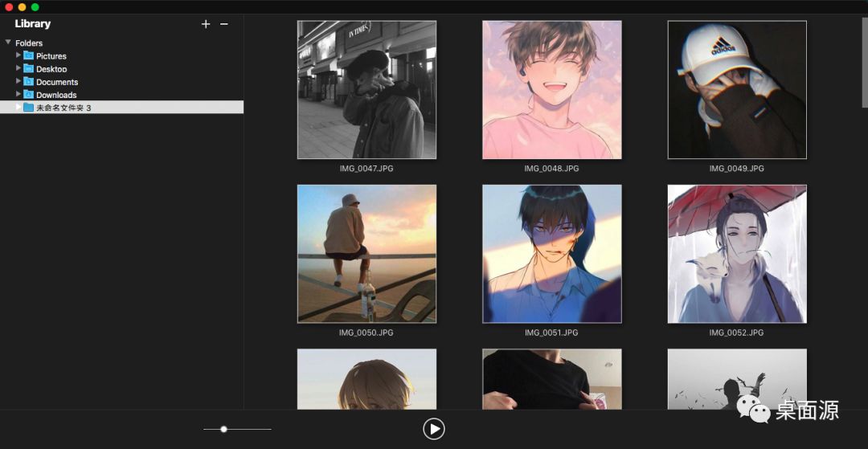Viewport: 868px width, 449px height.
Task: Click the Desktop folder name
Action: 51,69
